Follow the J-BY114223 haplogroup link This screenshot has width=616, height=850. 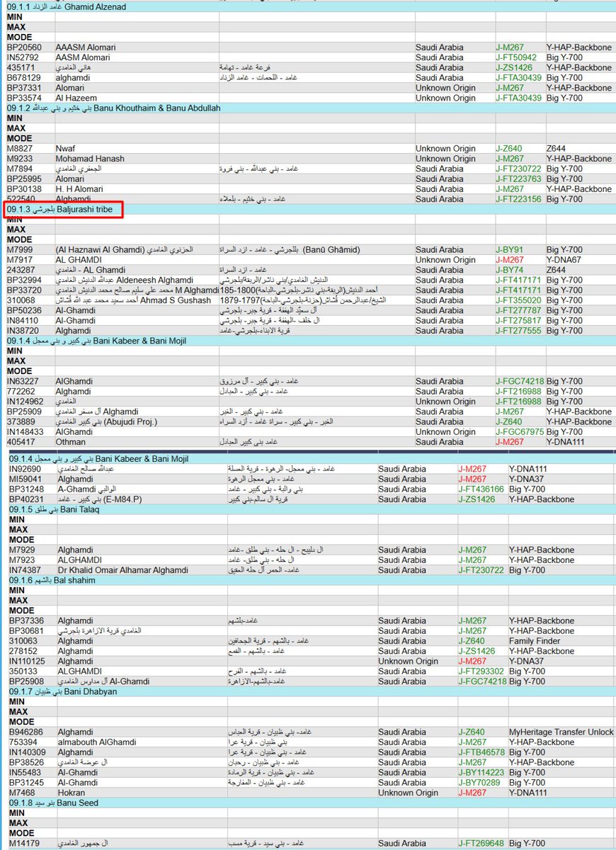tap(481, 773)
